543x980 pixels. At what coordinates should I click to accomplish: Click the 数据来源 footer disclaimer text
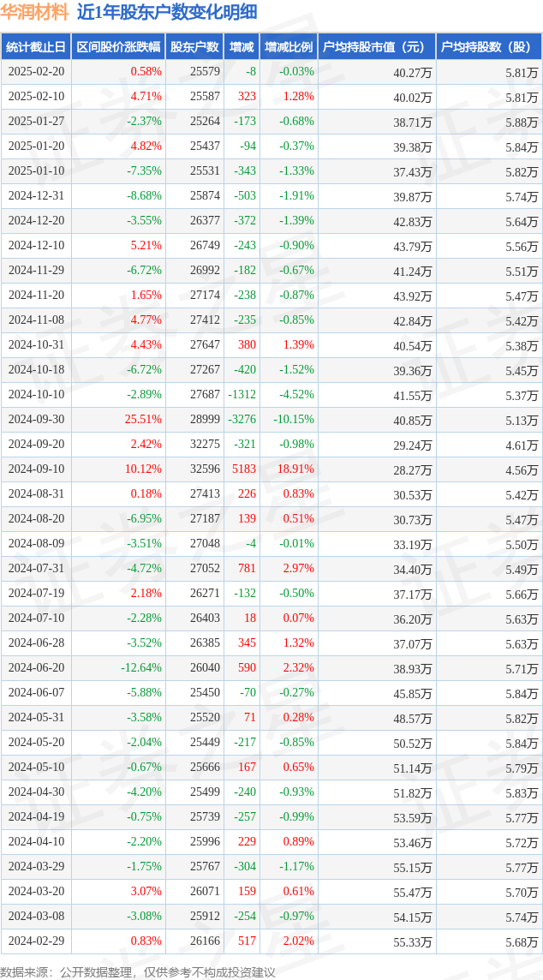pos(138,972)
